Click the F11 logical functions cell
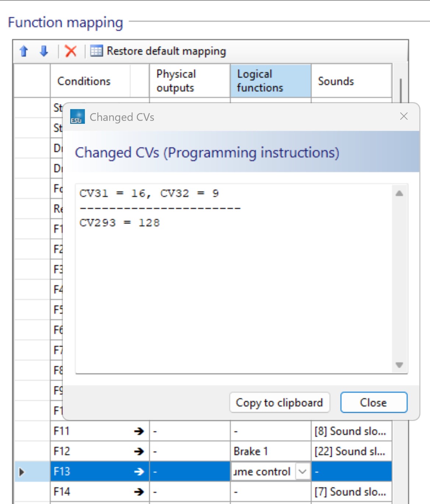 tap(271, 431)
